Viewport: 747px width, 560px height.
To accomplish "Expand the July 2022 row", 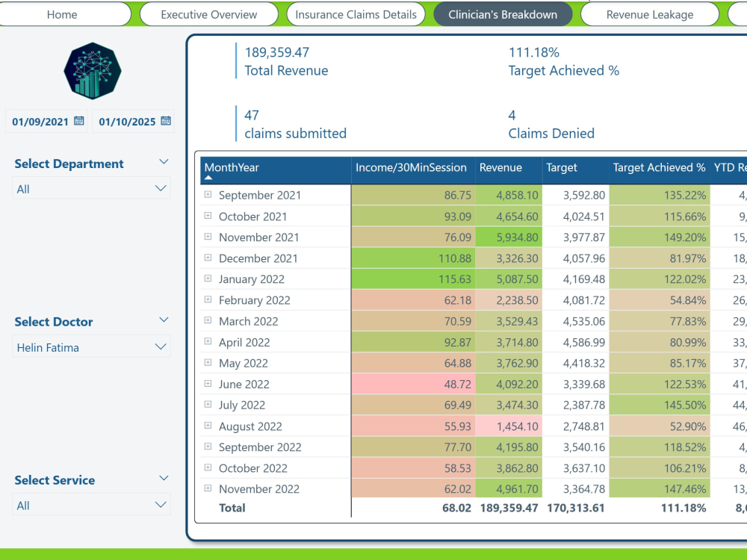I will [x=208, y=404].
